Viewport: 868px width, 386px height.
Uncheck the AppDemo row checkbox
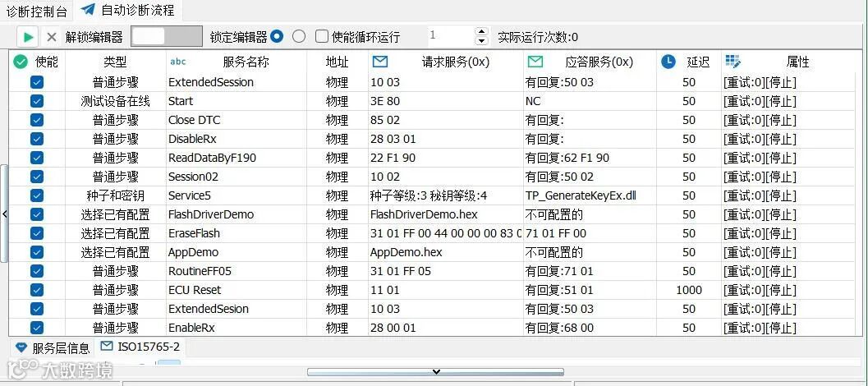pyautogui.click(x=37, y=252)
